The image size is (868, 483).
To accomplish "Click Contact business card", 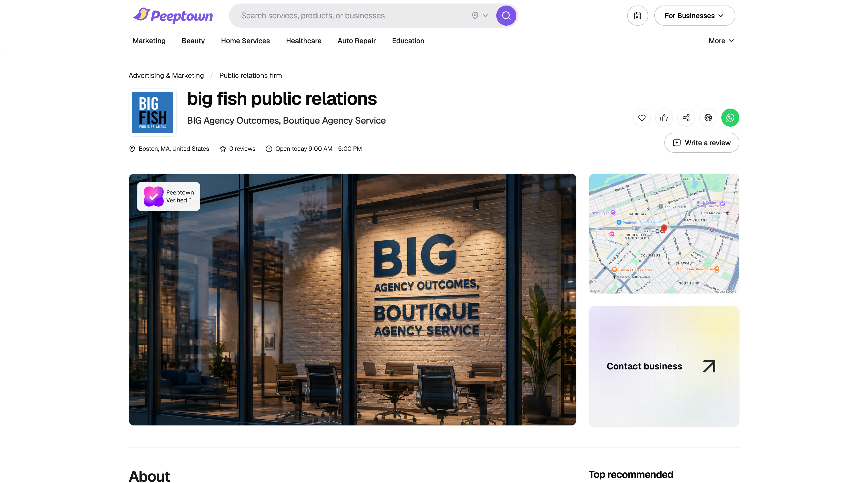I will pos(664,366).
